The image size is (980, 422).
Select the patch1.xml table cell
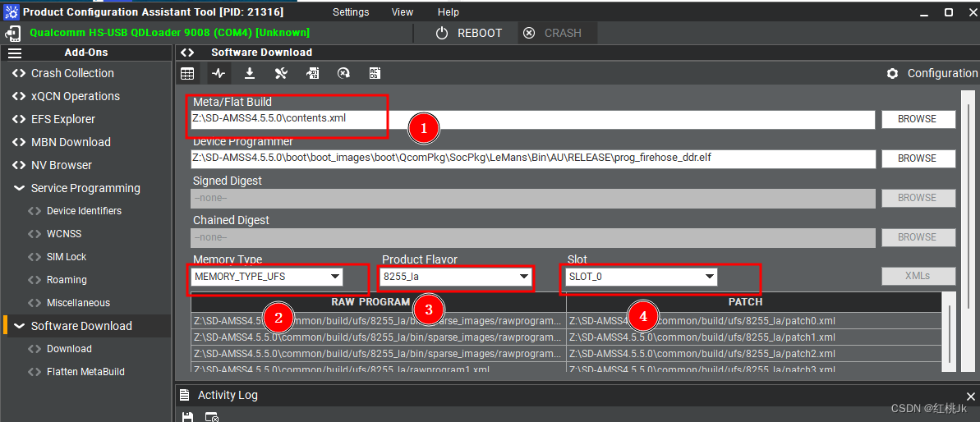tap(754, 337)
